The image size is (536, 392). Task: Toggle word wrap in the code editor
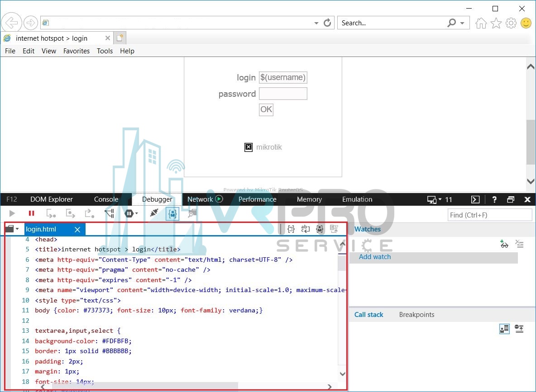306,229
